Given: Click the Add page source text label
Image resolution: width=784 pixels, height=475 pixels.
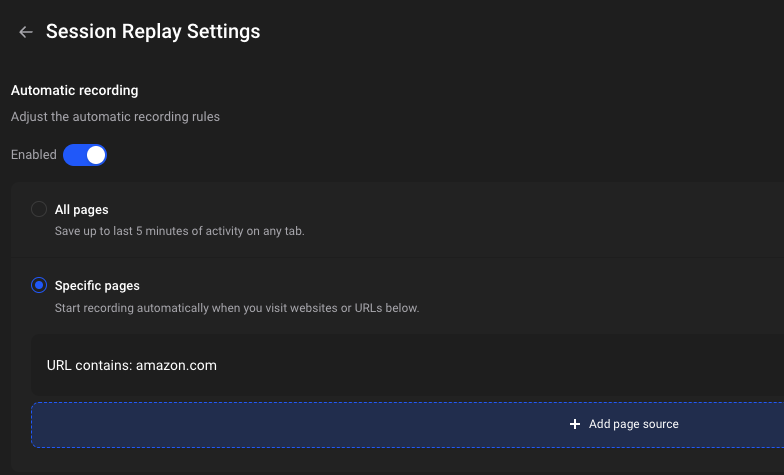Looking at the screenshot, I should tap(634, 424).
